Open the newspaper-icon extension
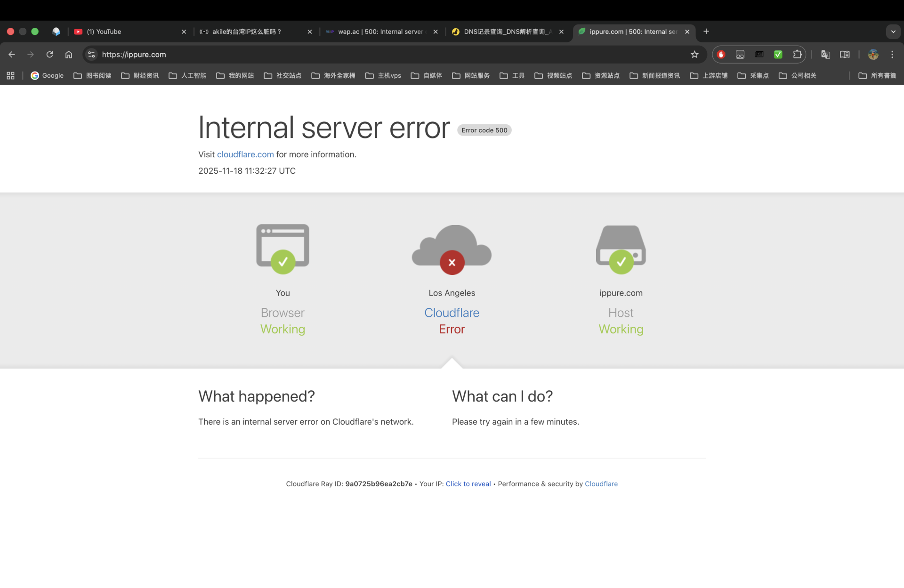The image size is (904, 588). (759, 55)
